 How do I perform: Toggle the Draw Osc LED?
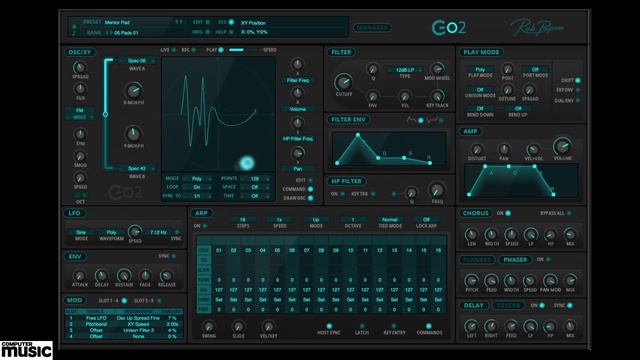pyautogui.click(x=310, y=198)
